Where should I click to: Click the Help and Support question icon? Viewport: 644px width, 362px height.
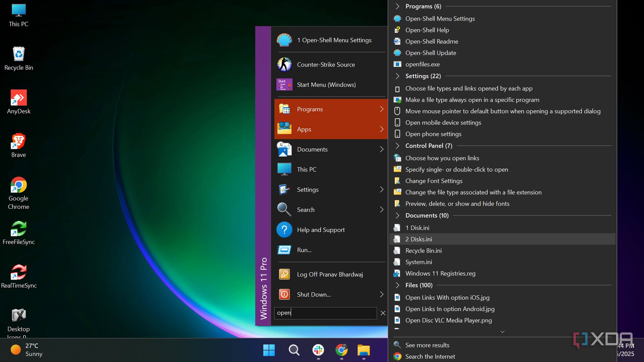284,230
